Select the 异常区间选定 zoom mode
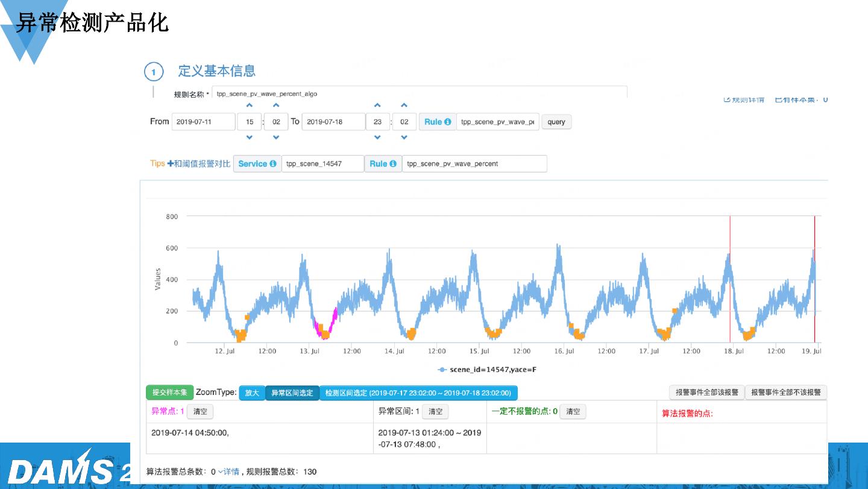 [292, 393]
